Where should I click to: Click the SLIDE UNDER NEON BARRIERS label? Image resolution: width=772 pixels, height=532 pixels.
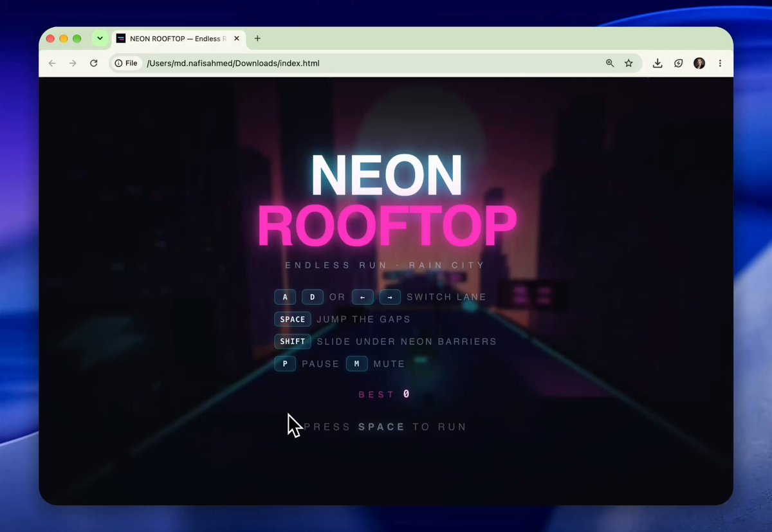(407, 342)
